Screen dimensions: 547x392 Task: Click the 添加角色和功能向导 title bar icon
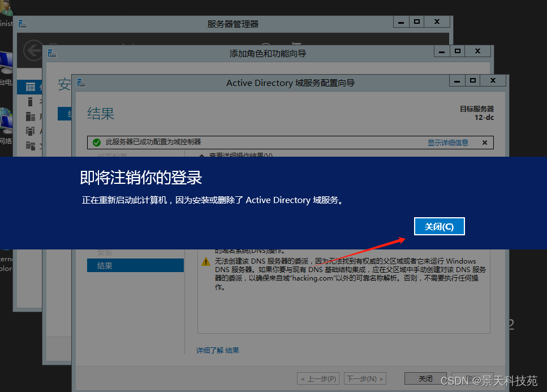(x=52, y=53)
